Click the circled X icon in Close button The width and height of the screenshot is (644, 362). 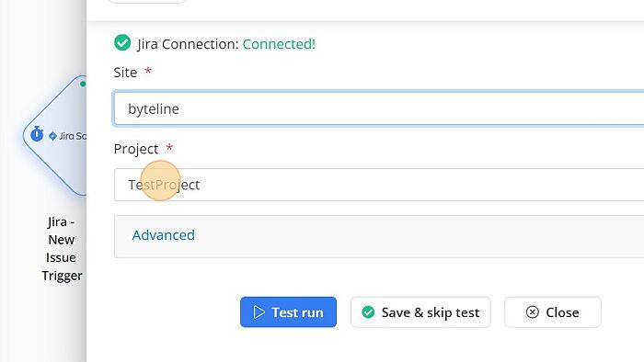click(533, 312)
